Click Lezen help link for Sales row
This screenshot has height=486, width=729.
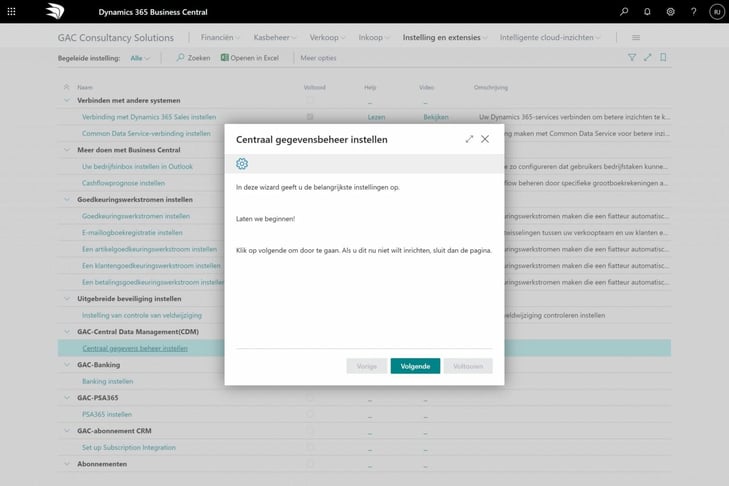pos(376,117)
